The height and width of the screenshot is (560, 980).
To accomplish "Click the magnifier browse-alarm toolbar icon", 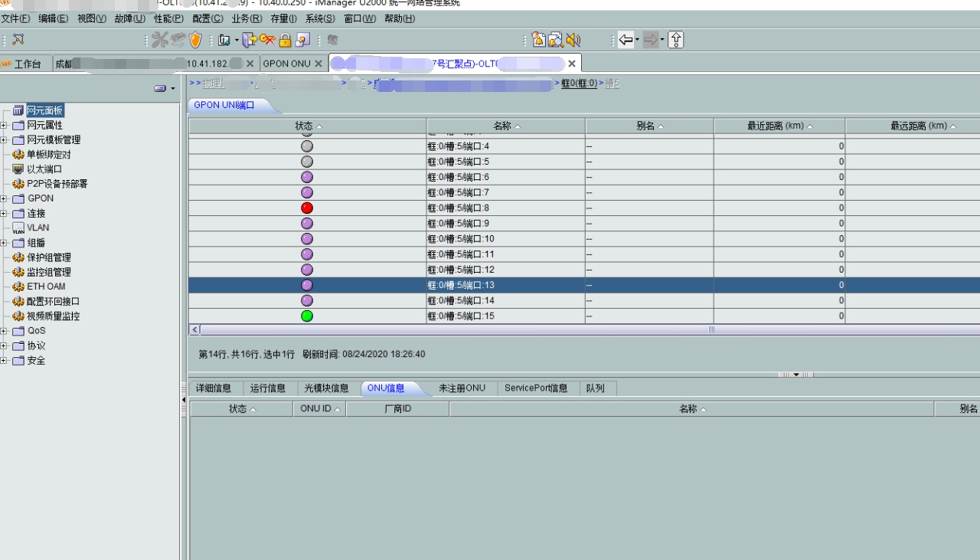I will coord(556,40).
